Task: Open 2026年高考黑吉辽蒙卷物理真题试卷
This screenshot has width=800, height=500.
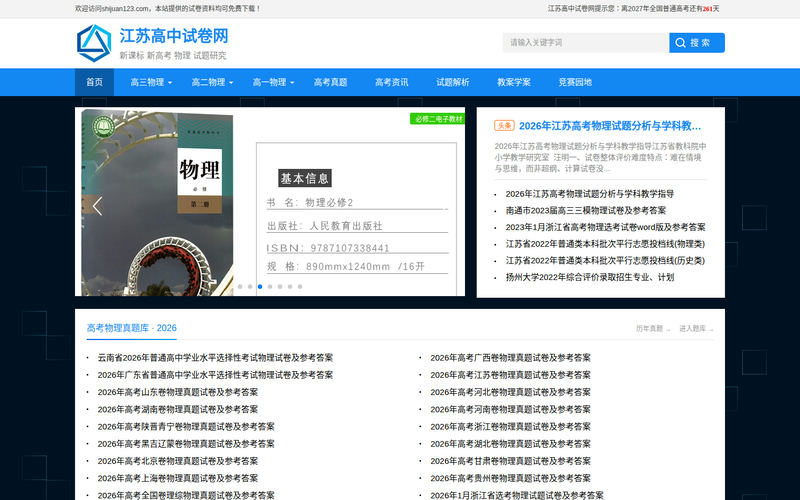Action: (x=186, y=444)
